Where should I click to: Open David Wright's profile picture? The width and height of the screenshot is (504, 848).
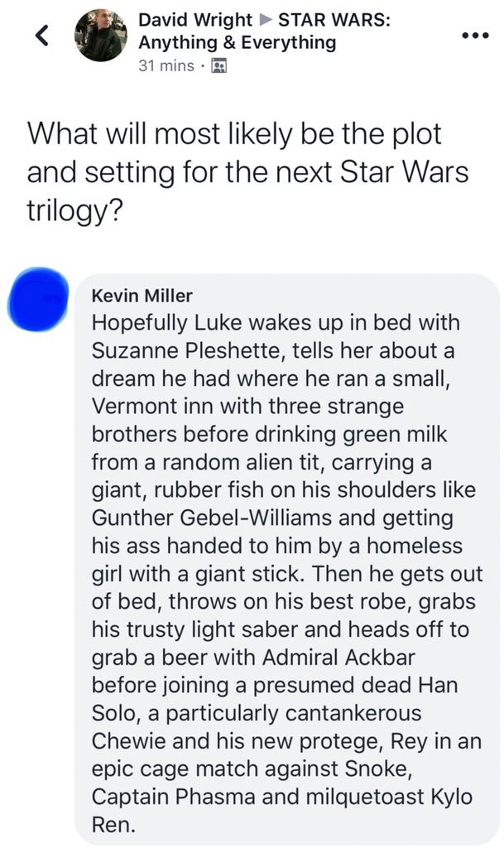(x=100, y=36)
